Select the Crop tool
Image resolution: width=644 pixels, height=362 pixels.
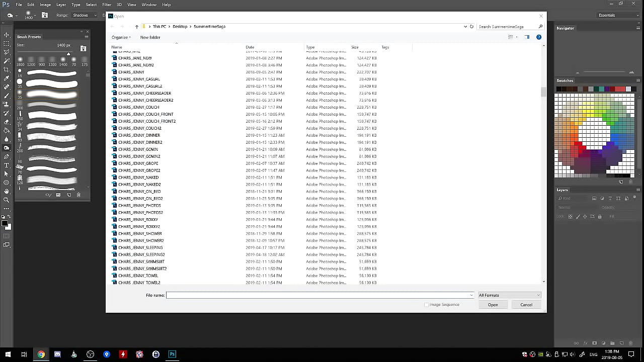tap(7, 69)
